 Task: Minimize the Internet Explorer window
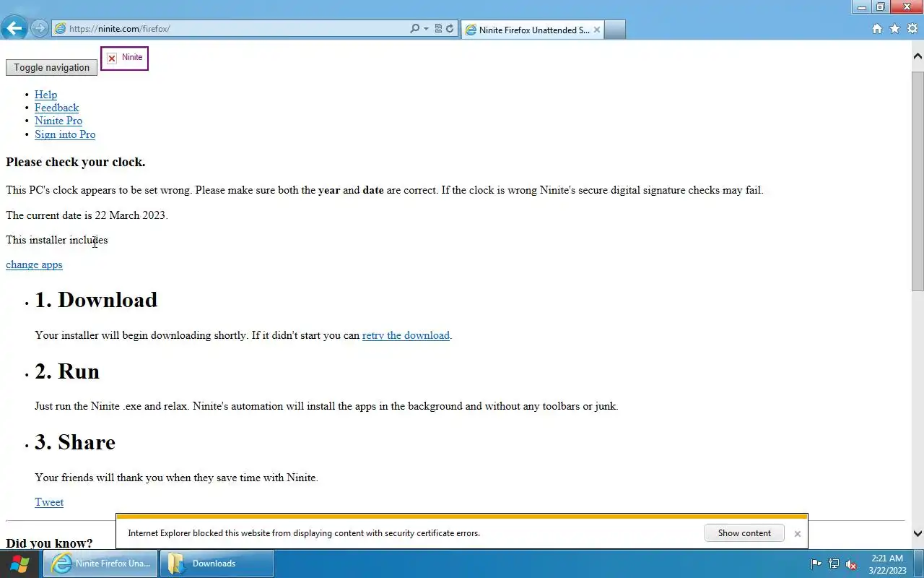tap(862, 7)
